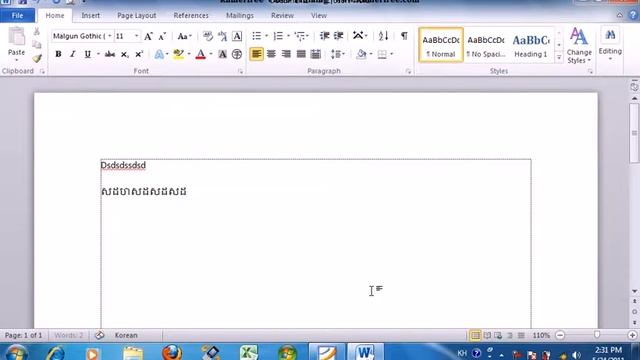Open the Font dialog launcher
The image size is (640, 360).
(x=240, y=71)
